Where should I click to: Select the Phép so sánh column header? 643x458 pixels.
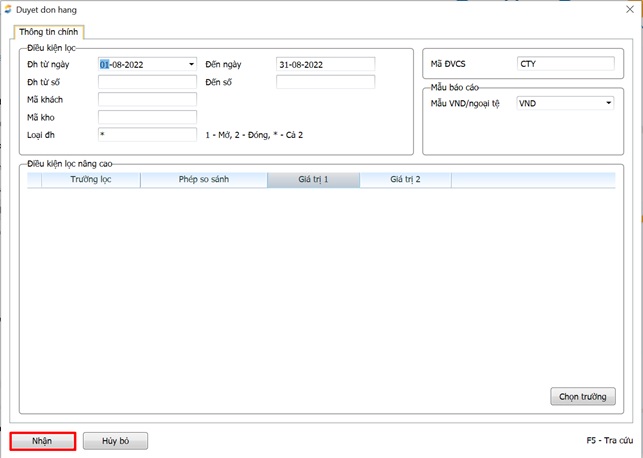(203, 180)
